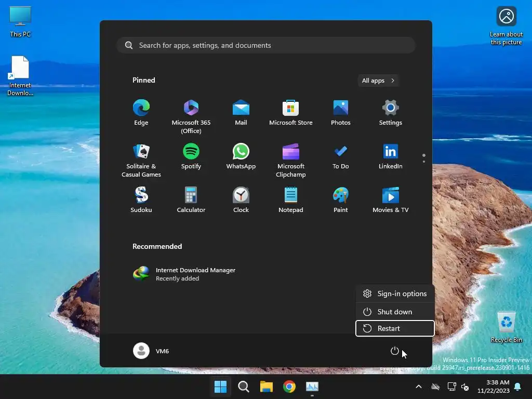
Task: Open the To Do app
Action: 341,157
